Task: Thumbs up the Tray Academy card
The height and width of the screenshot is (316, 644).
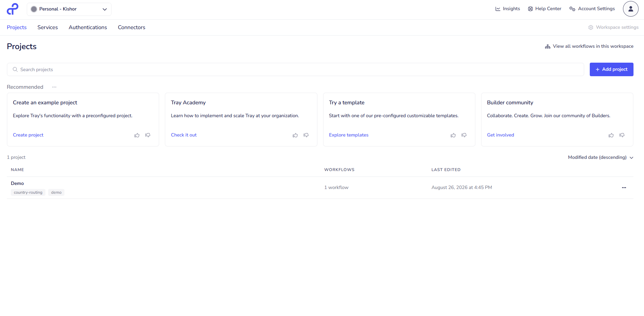Action: 295,135
